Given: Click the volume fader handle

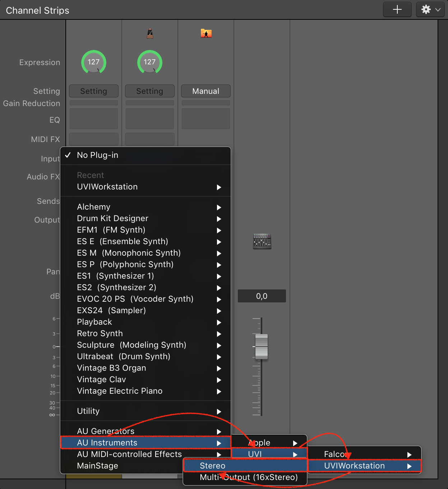Looking at the screenshot, I should click(262, 347).
